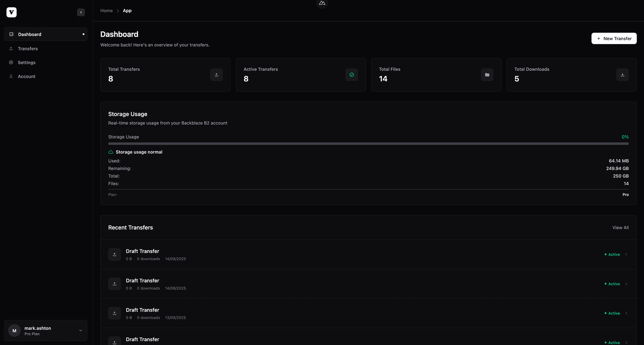
Task: Click the V logo at top of sidebar
Action: pyautogui.click(x=11, y=12)
